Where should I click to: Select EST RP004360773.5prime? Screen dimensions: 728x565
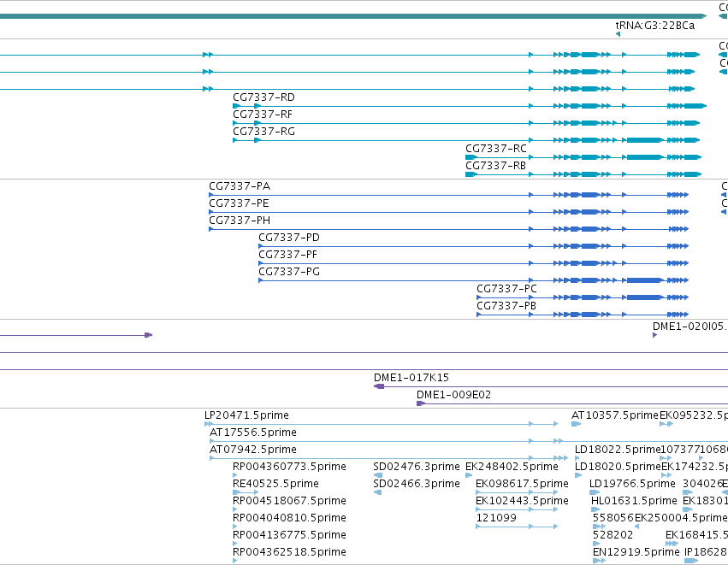click(289, 467)
